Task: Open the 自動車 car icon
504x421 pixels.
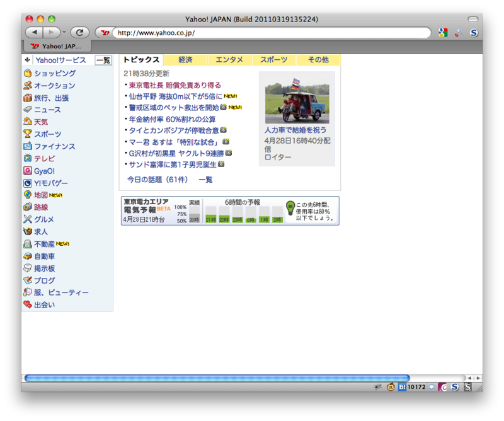Action: click(28, 256)
